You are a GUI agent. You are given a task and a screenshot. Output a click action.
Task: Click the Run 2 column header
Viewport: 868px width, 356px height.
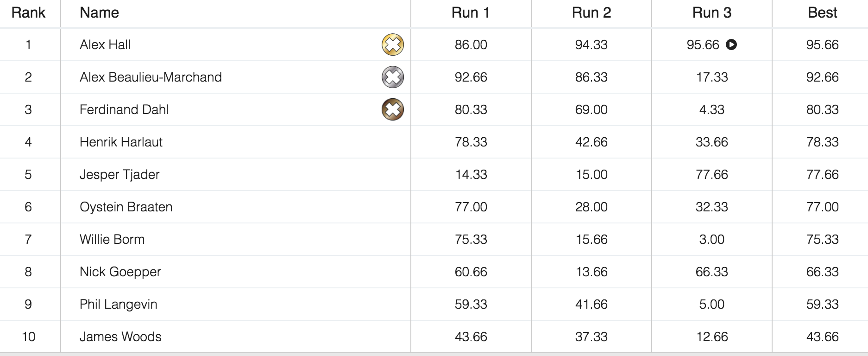591,13
